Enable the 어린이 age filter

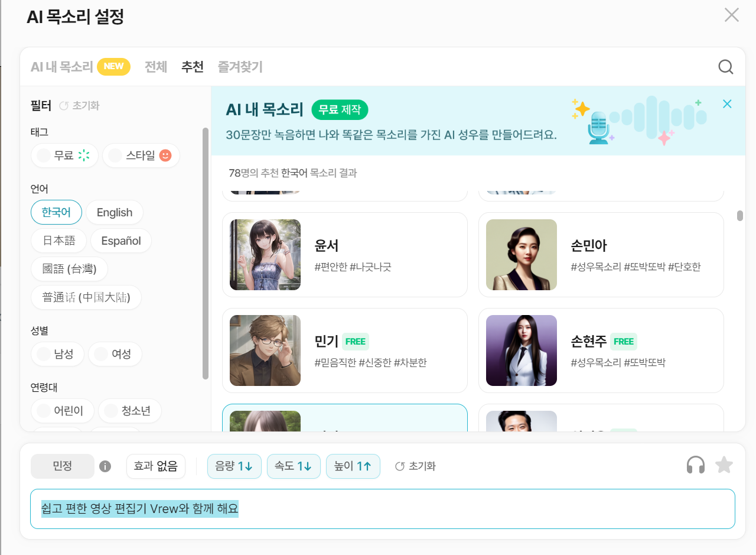62,410
